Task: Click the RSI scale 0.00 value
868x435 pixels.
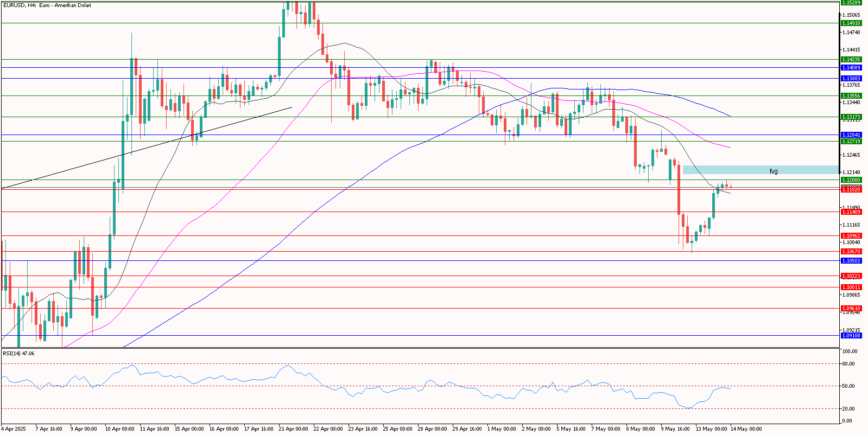Action: point(847,421)
